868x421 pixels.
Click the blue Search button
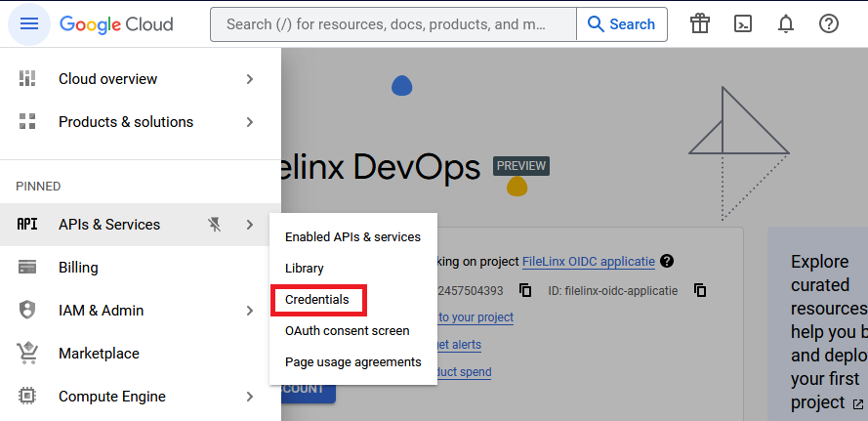(x=622, y=23)
